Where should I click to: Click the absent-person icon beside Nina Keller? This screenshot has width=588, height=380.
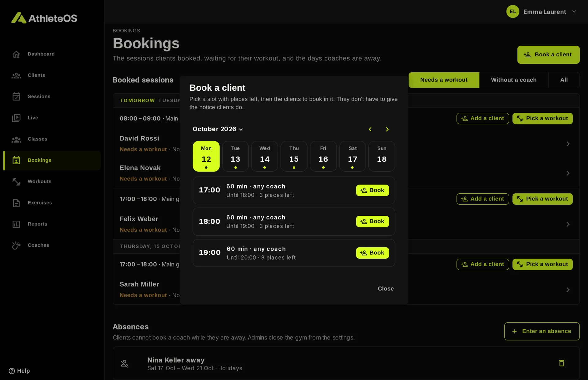click(124, 363)
